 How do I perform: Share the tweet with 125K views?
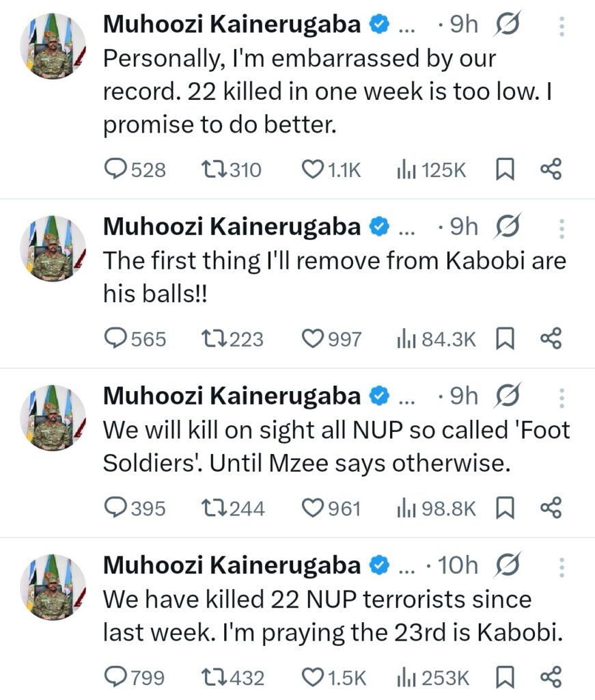click(x=551, y=170)
